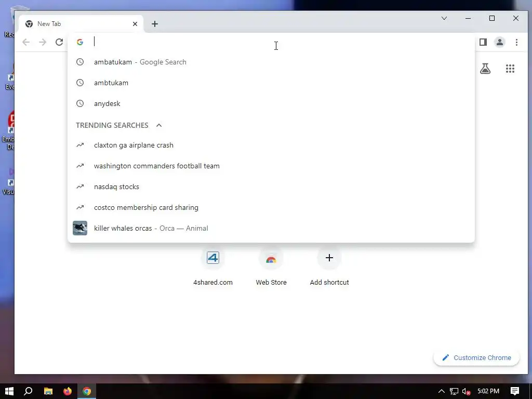Go forward with the forward arrow

43,42
